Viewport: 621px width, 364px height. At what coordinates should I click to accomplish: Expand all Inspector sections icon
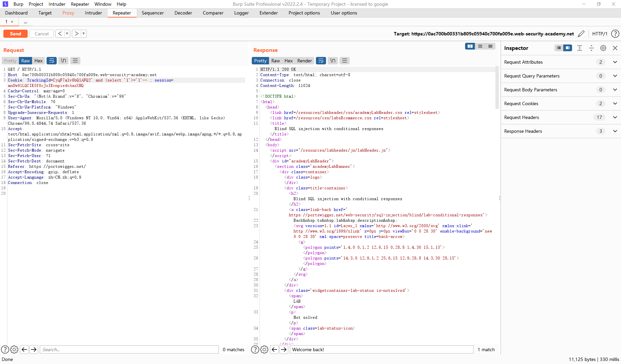click(x=579, y=48)
